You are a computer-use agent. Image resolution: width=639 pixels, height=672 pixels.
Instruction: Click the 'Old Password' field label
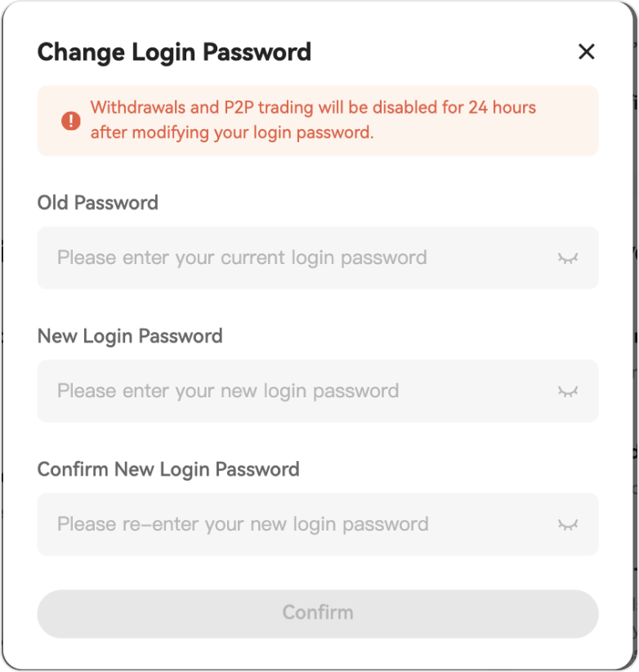(98, 203)
